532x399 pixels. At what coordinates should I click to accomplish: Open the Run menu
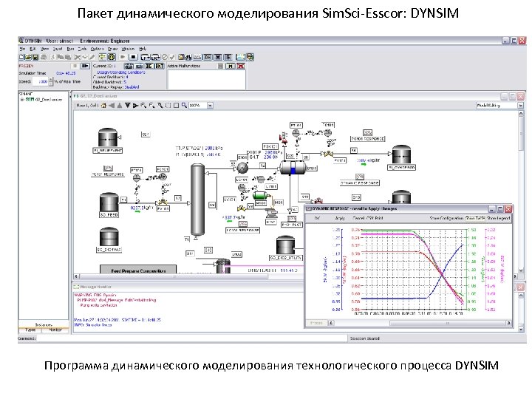tap(69, 49)
